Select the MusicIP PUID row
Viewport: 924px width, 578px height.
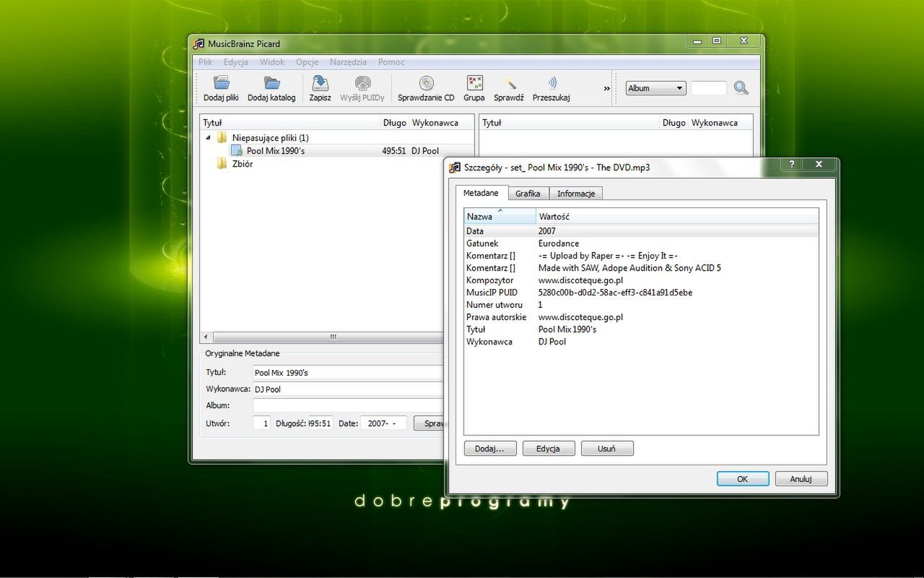tap(641, 293)
